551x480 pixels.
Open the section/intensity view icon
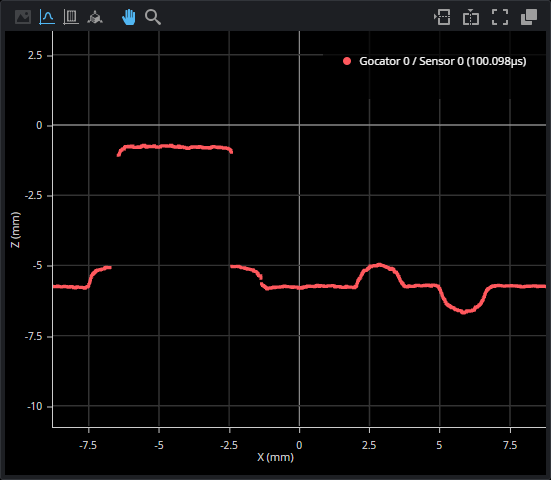coord(71,17)
